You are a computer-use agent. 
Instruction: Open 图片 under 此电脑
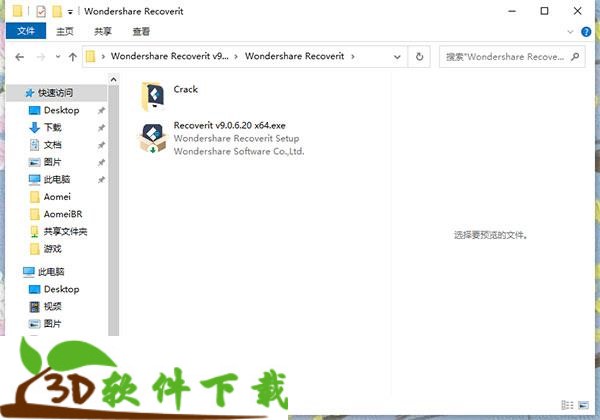tap(52, 324)
